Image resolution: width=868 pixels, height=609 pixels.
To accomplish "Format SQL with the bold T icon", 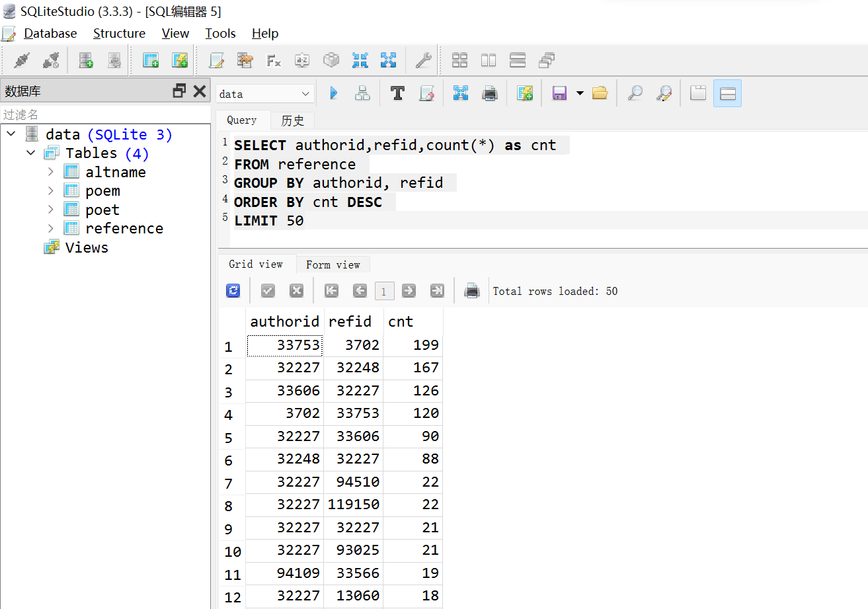I will point(397,93).
